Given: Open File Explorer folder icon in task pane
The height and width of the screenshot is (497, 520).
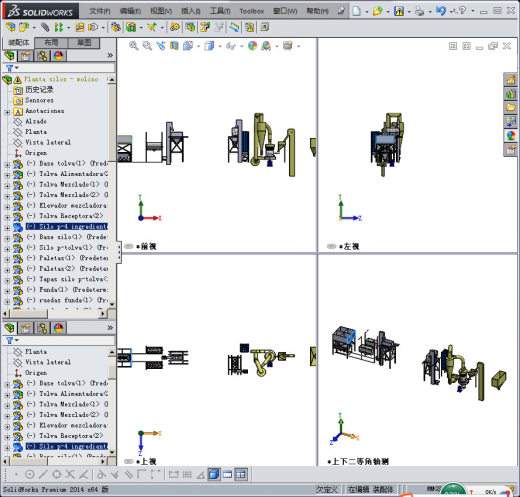Looking at the screenshot, I should click(x=510, y=108).
